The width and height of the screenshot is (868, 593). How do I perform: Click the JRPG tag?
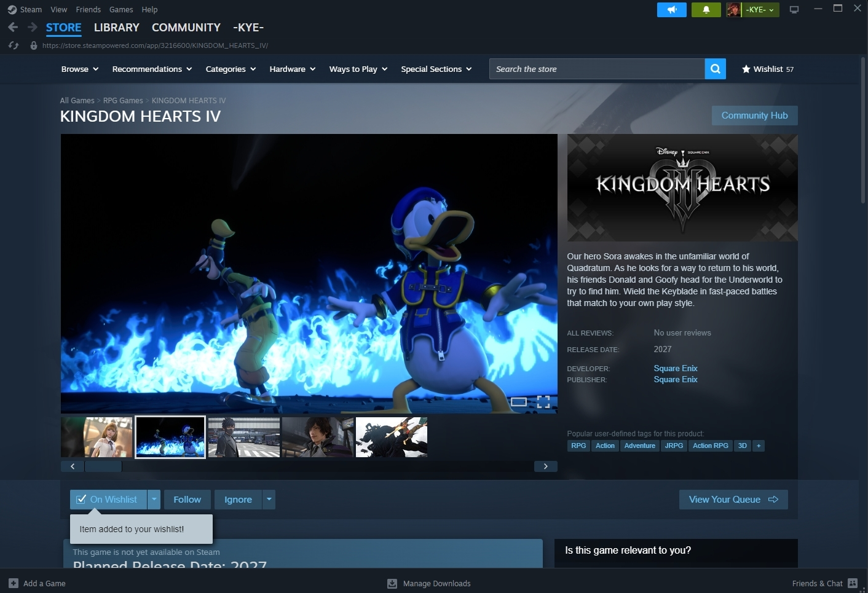point(674,446)
